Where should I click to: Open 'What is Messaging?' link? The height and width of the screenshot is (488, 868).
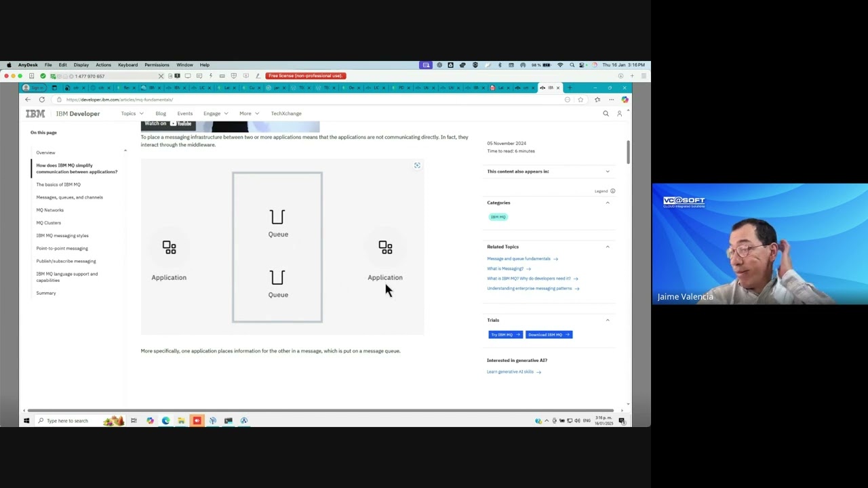pos(509,268)
